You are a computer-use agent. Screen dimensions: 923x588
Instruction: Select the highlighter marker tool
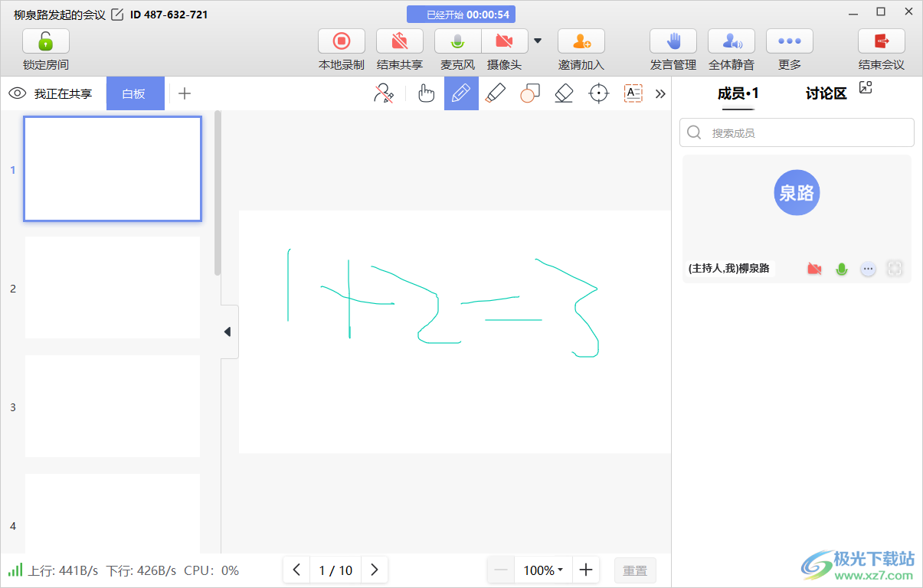[496, 93]
